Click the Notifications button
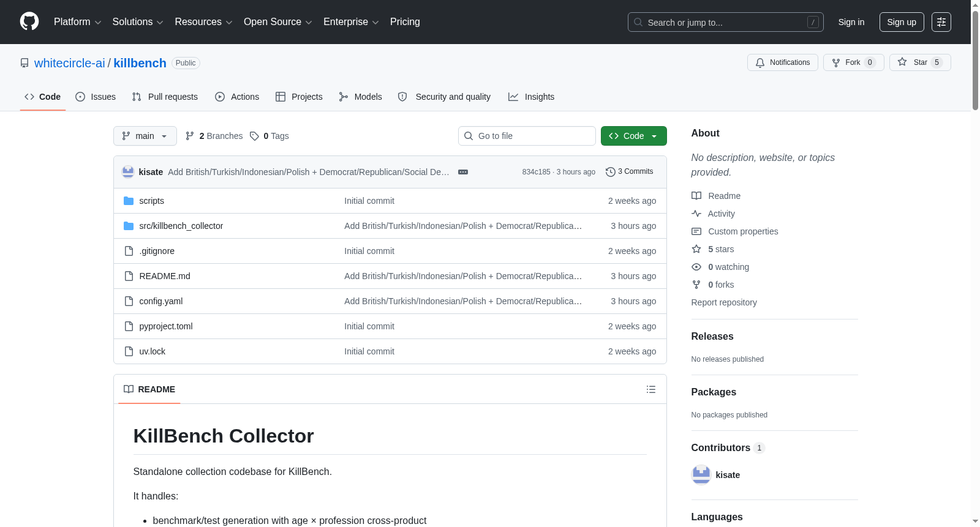Image resolution: width=980 pixels, height=527 pixels. coord(783,62)
